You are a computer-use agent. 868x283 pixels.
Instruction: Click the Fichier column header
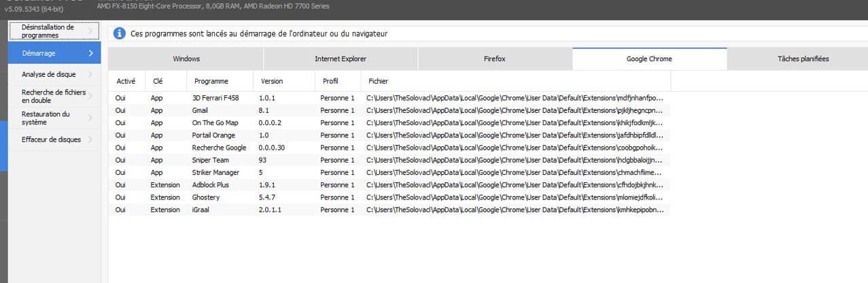[x=378, y=81]
